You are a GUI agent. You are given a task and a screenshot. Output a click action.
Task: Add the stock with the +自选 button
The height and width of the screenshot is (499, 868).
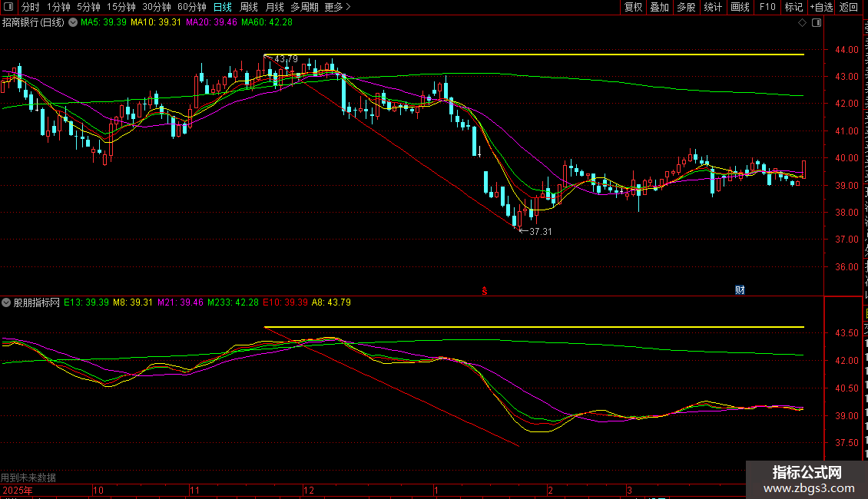(x=821, y=7)
